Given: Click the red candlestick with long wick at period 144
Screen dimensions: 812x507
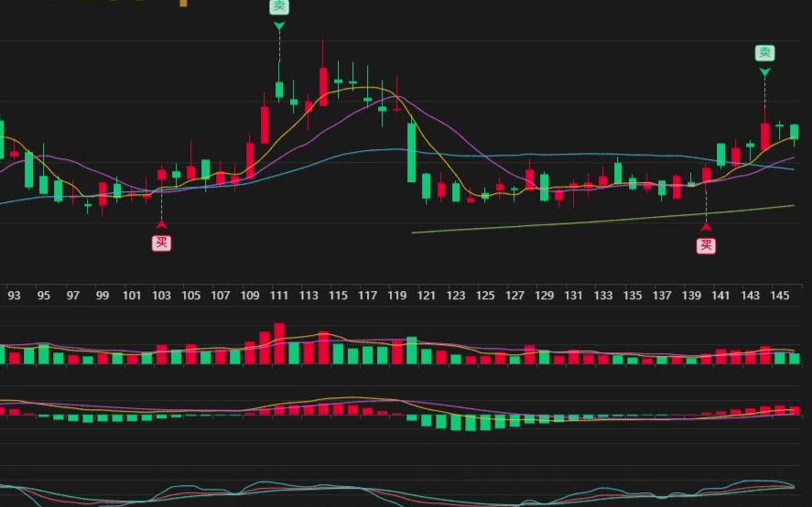Looking at the screenshot, I should (x=764, y=135).
